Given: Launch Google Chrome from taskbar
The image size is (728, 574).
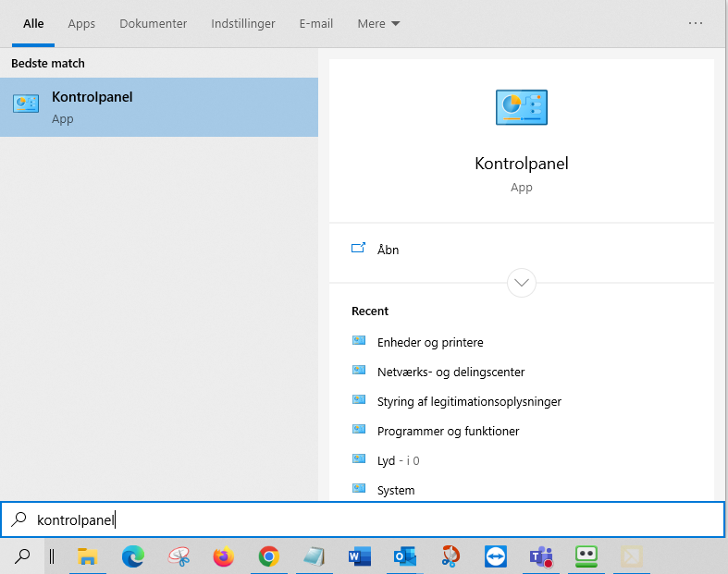Looking at the screenshot, I should [x=269, y=556].
